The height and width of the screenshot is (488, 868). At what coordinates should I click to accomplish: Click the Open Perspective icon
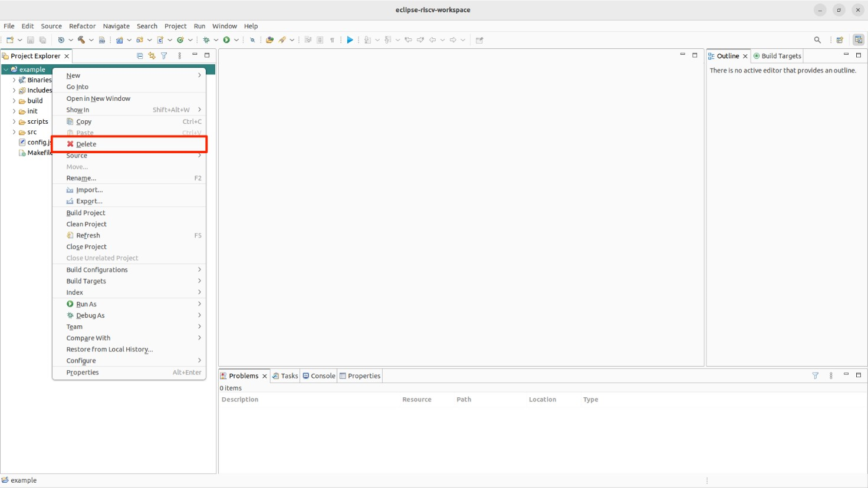pyautogui.click(x=840, y=40)
